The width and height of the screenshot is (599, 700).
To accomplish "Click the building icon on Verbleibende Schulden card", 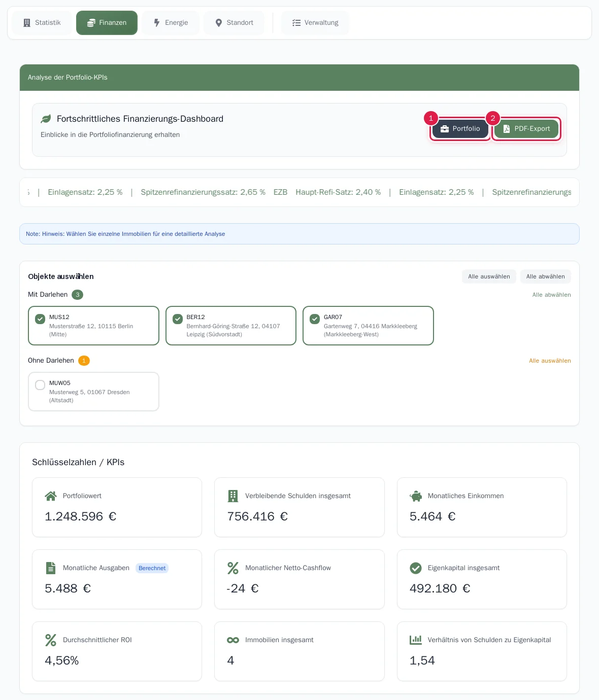I will click(233, 496).
